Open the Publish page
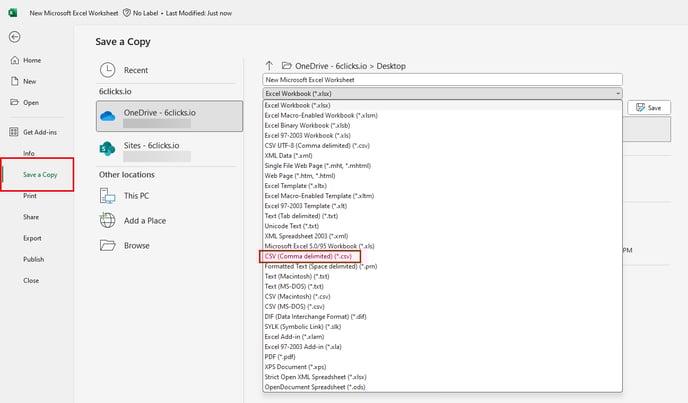Screen dimensions: 688x403 pos(34,259)
